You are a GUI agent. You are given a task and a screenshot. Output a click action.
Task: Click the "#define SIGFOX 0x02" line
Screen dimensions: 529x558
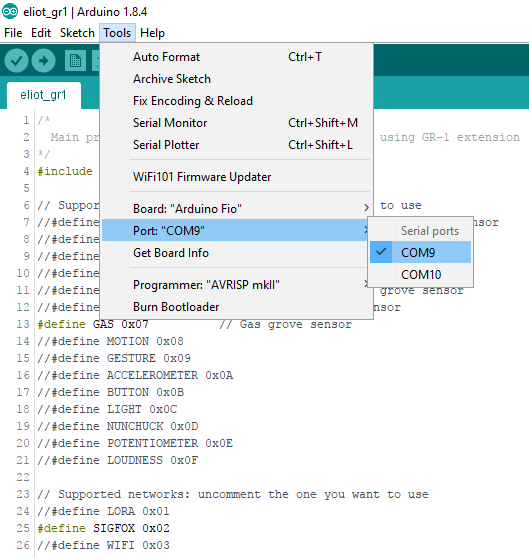pyautogui.click(x=104, y=528)
